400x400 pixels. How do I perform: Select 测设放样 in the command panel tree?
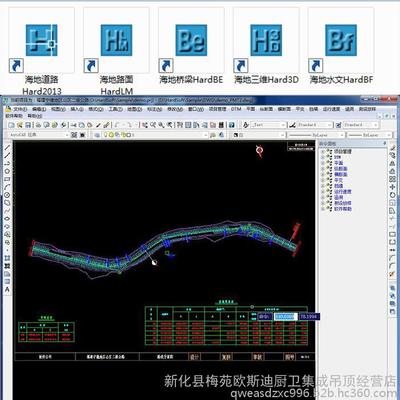[343, 203]
